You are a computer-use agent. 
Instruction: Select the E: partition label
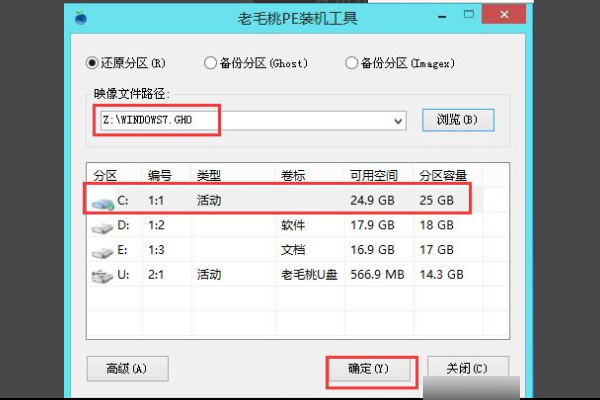[122, 250]
